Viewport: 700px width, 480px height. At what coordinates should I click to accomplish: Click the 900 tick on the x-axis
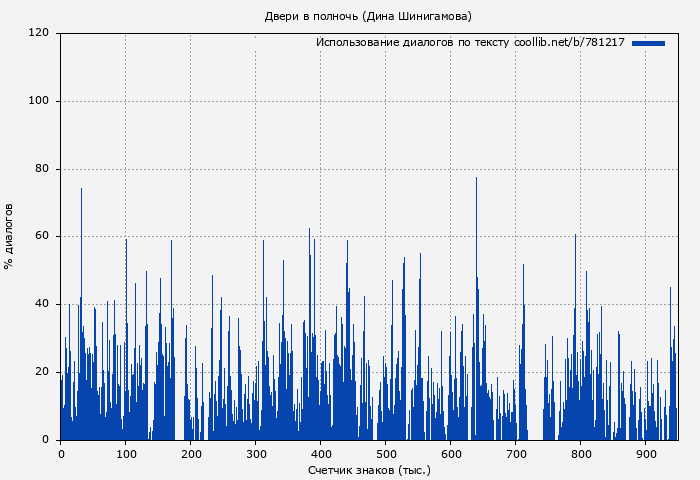(645, 453)
